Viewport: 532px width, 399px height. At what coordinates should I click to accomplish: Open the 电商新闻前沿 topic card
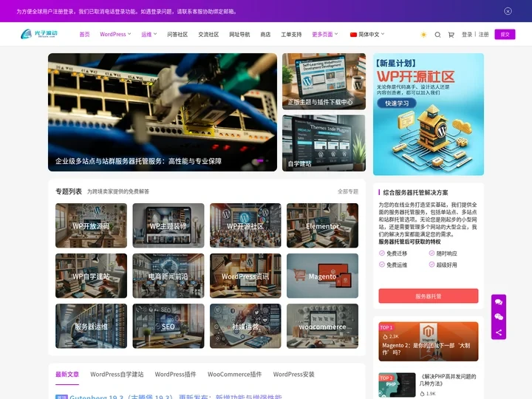pyautogui.click(x=168, y=276)
